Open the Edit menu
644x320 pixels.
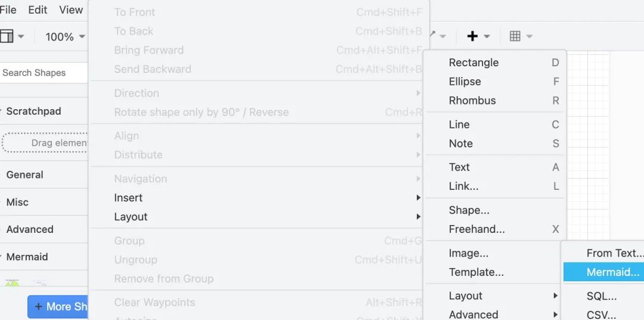pos(38,10)
